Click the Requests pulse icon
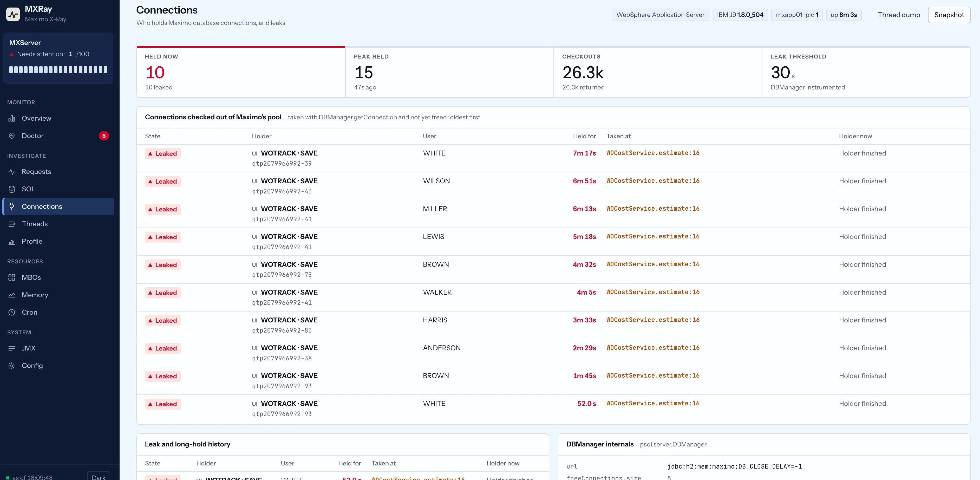This screenshot has width=980, height=480. coord(12,172)
